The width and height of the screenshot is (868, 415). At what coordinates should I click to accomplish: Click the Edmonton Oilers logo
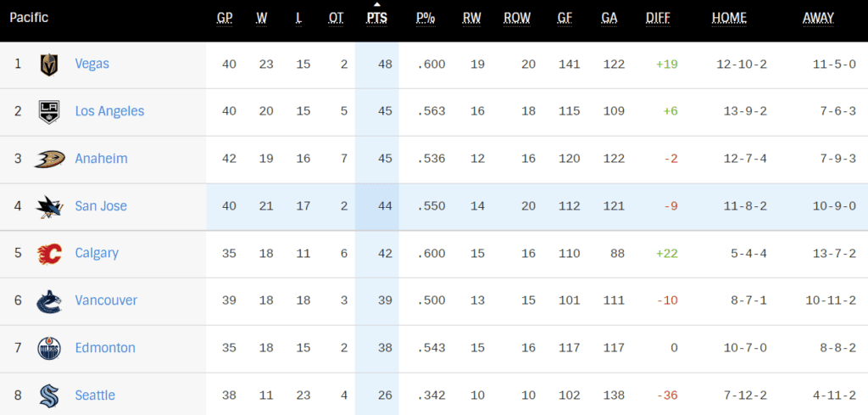tap(48, 348)
